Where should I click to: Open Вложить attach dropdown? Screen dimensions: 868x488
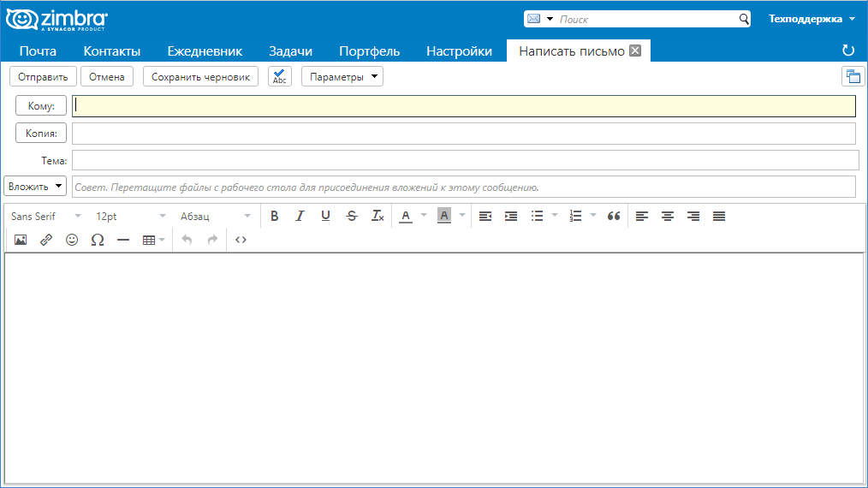point(35,186)
